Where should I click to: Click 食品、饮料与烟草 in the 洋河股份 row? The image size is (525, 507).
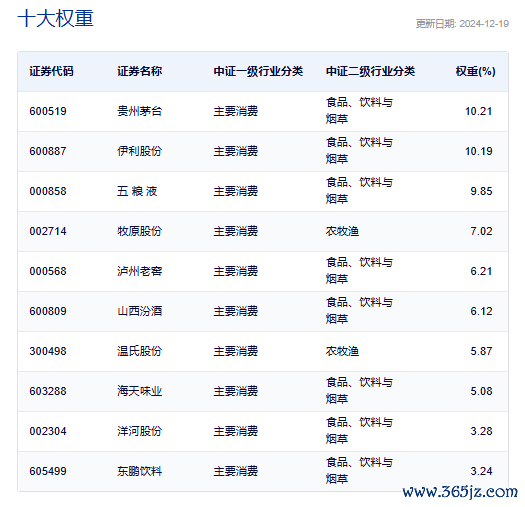coord(359,430)
